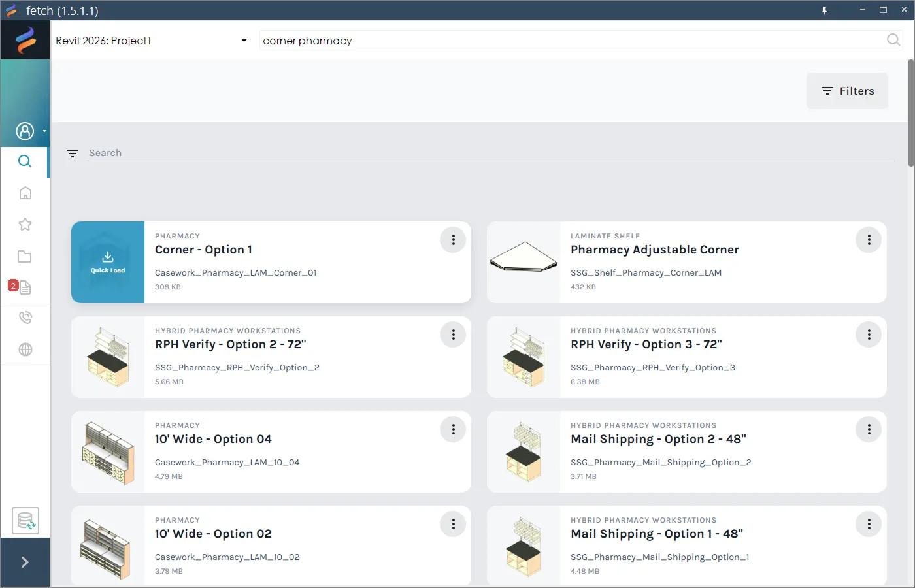The image size is (915, 588).
Task: Expand sidebar with the chevron arrow
Action: pyautogui.click(x=25, y=562)
